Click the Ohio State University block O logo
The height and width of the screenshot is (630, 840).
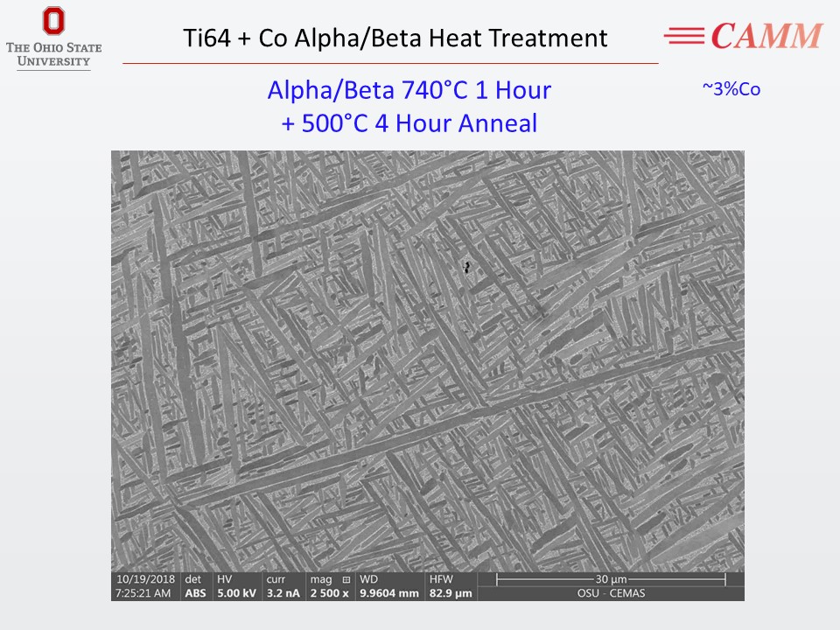(53, 21)
